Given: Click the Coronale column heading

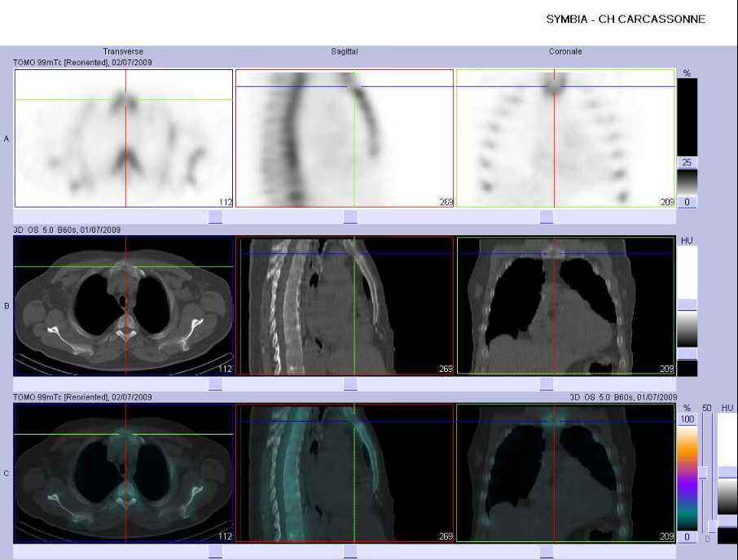Looking at the screenshot, I should point(565,51).
